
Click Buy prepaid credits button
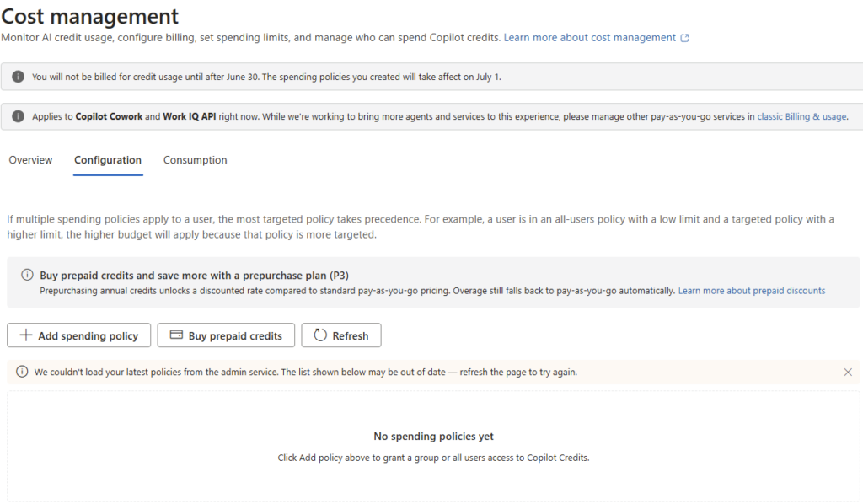click(x=226, y=335)
